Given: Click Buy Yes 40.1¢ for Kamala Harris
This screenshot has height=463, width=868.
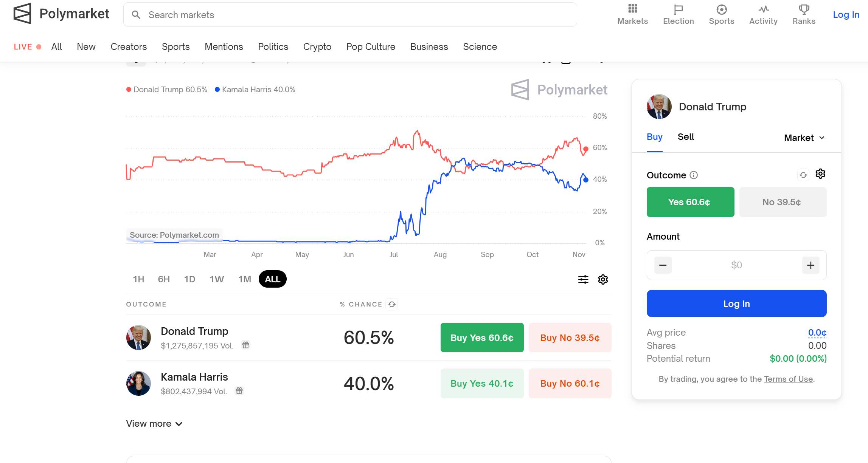Looking at the screenshot, I should (x=482, y=384).
